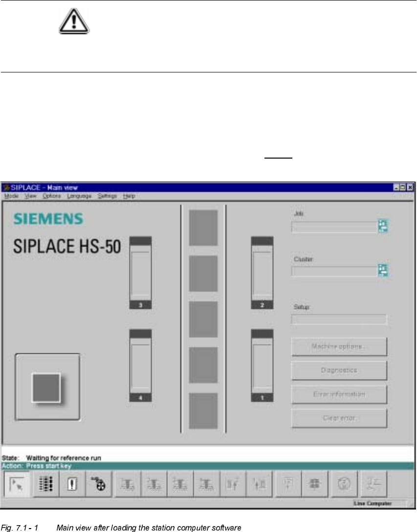Minimize the SIPLACE Main view window
Screen dimensions: 417x532
pyautogui.click(x=396, y=187)
